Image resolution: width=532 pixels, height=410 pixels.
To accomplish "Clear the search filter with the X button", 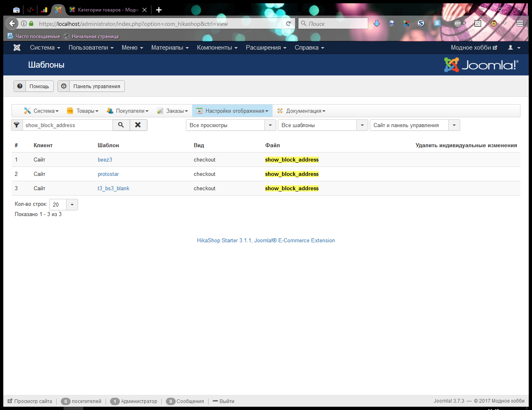I will click(x=138, y=125).
